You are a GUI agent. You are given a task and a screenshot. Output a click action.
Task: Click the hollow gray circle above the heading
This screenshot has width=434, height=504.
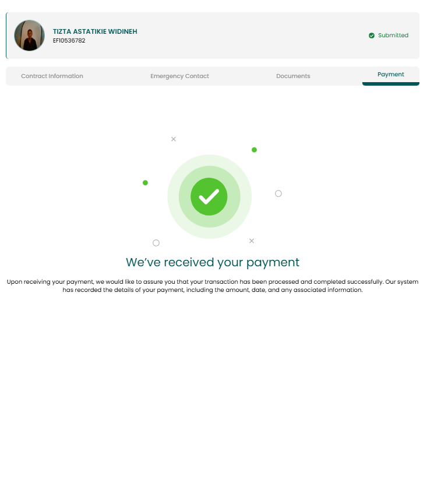pos(156,243)
